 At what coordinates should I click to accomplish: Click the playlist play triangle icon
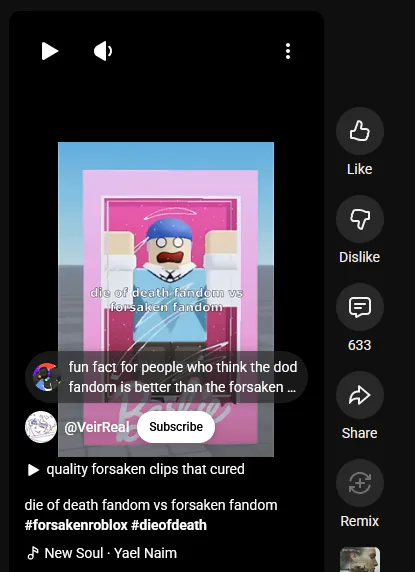[33, 470]
